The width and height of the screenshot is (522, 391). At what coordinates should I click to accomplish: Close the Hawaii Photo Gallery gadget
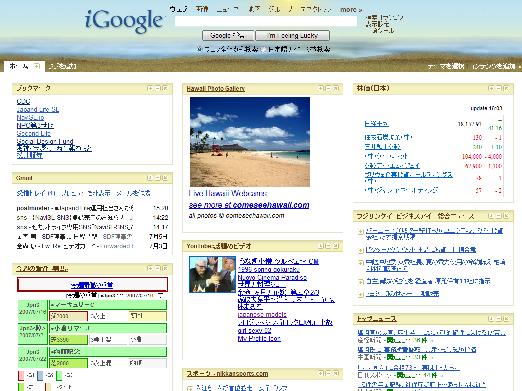point(336,88)
